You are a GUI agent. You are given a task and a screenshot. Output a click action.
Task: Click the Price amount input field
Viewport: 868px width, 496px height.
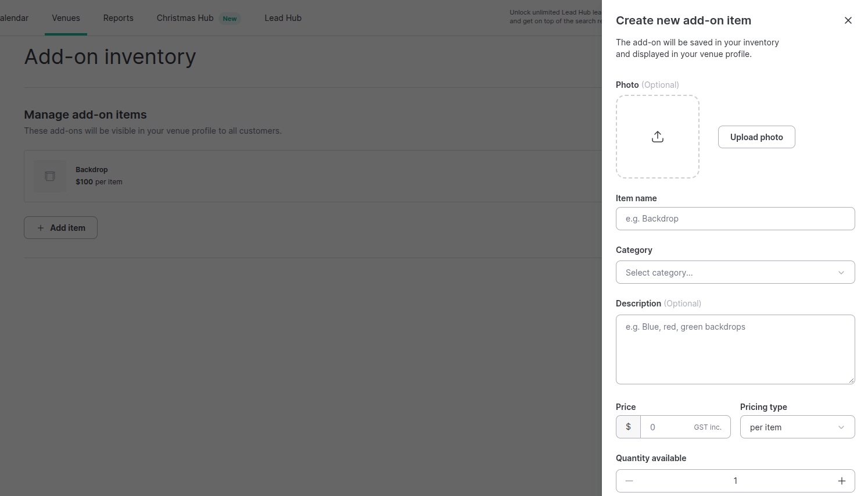click(x=686, y=427)
